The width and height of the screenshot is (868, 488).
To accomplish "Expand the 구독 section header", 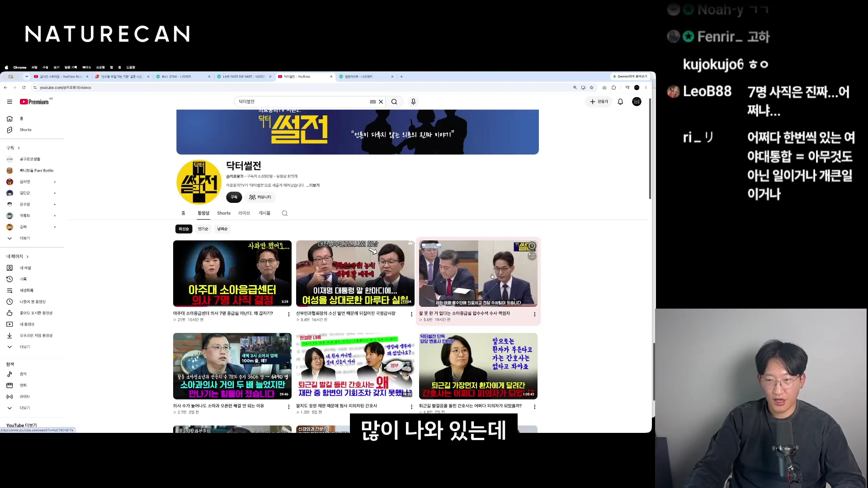I will coord(13,148).
